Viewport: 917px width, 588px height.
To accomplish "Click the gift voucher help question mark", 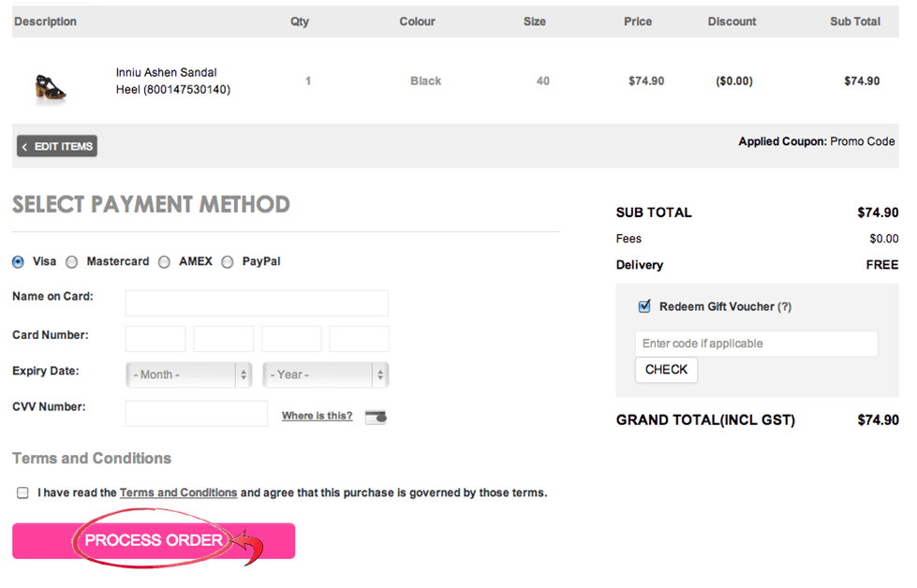I will 784,307.
